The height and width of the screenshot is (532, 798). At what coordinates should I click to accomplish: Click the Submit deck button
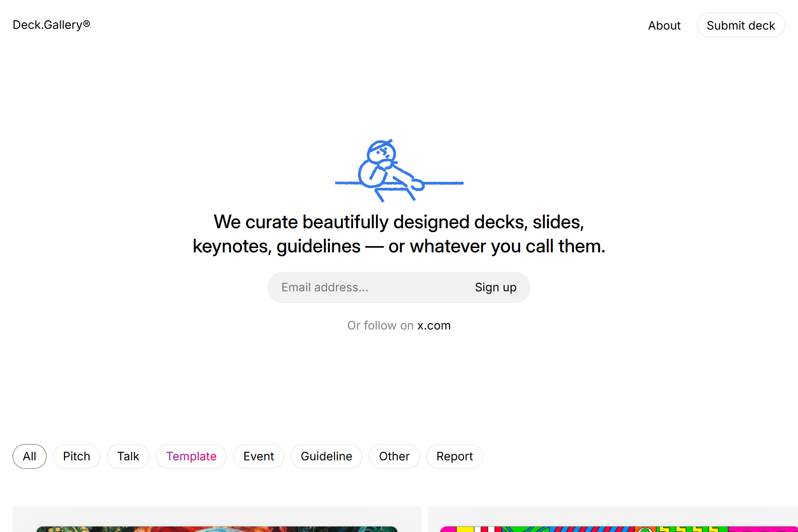point(741,25)
